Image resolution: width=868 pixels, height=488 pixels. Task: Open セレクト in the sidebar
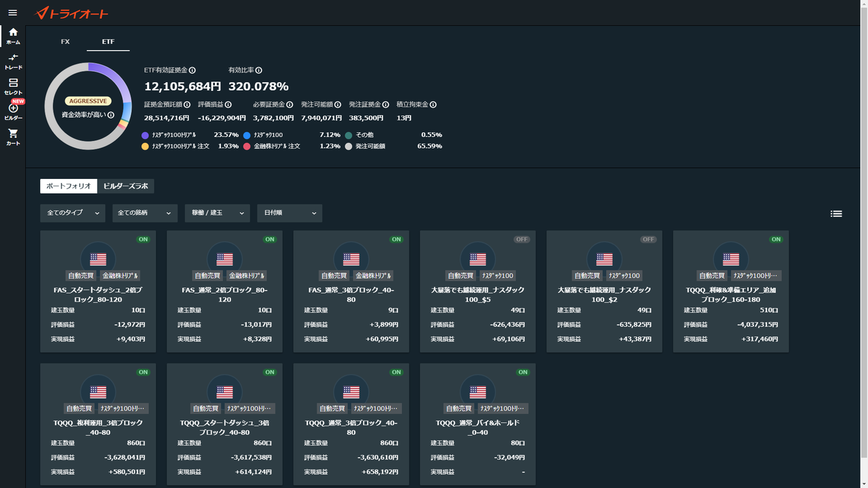pyautogui.click(x=13, y=87)
